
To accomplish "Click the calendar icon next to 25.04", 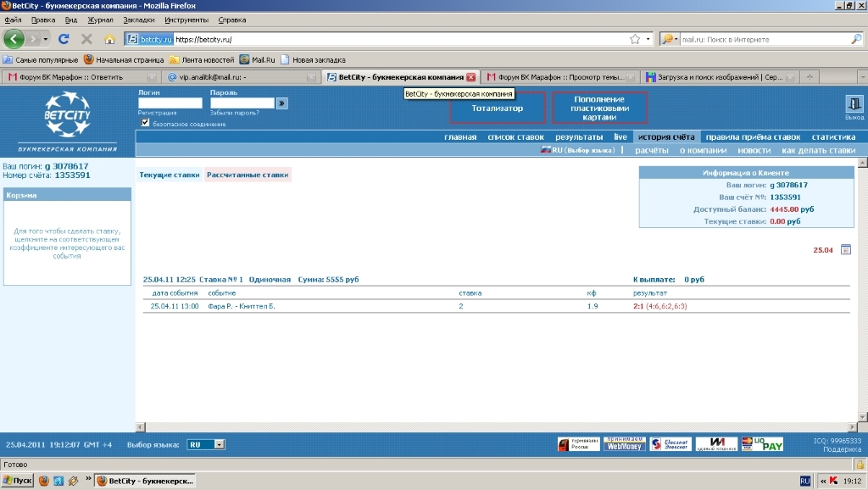I will point(845,250).
